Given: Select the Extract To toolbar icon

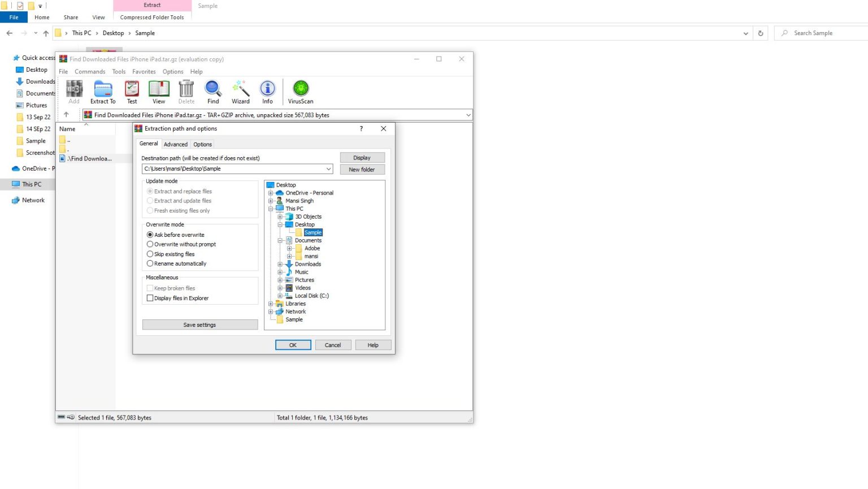Looking at the screenshot, I should [x=102, y=92].
